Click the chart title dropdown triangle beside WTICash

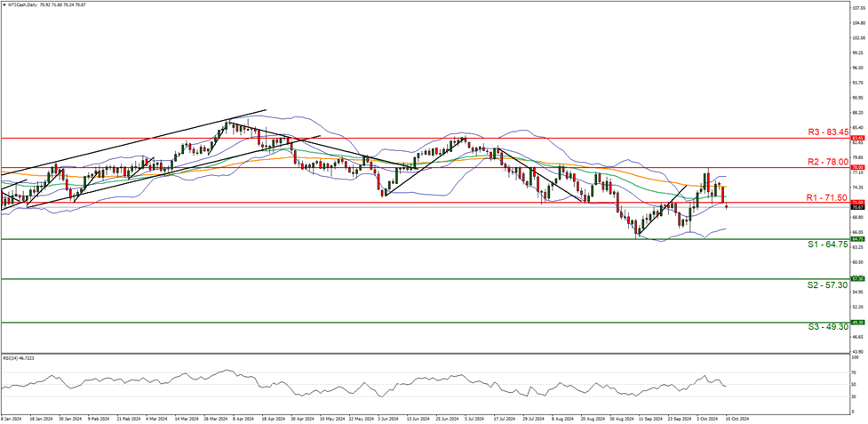point(4,5)
